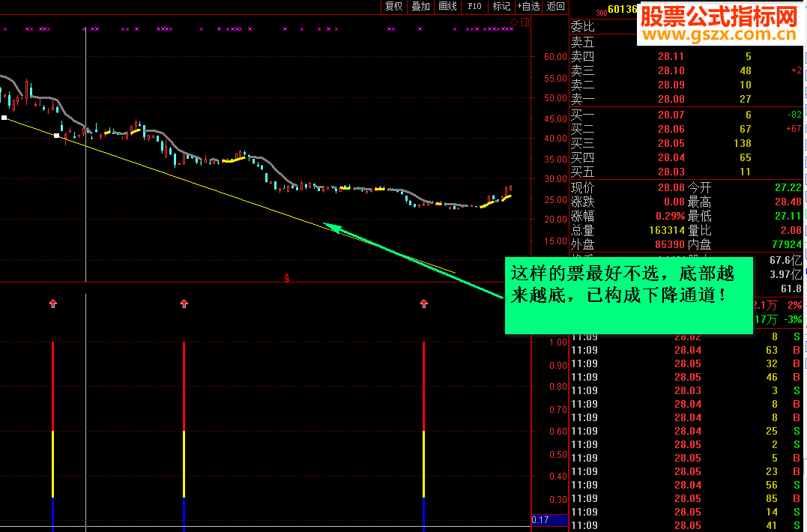Open the 复权 toolbar option
The height and width of the screenshot is (532, 807).
pyautogui.click(x=393, y=6)
